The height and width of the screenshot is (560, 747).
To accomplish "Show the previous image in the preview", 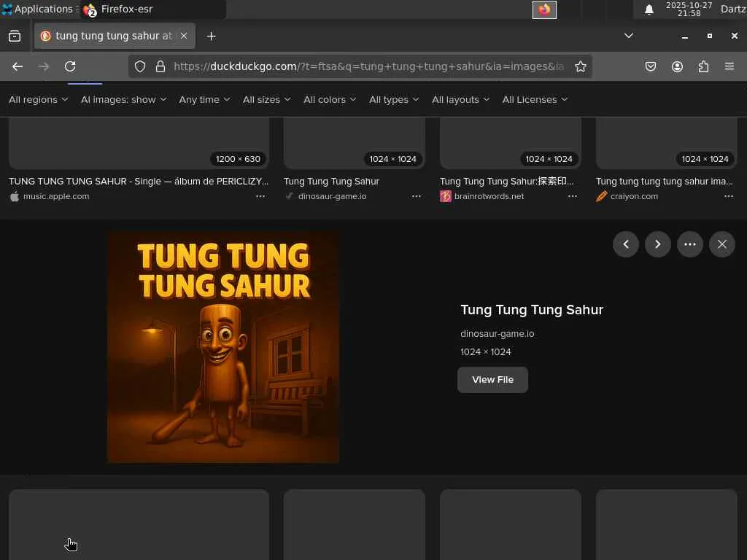I will (625, 244).
